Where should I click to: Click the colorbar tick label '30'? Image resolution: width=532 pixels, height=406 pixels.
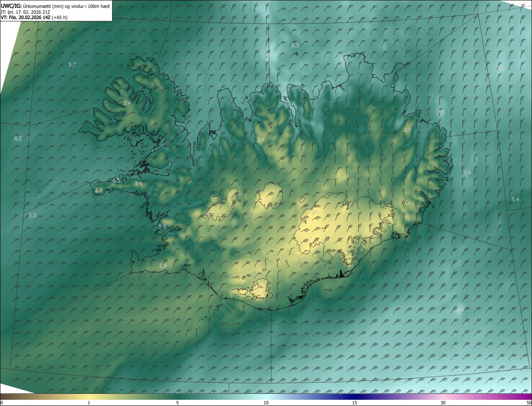tap(443, 403)
